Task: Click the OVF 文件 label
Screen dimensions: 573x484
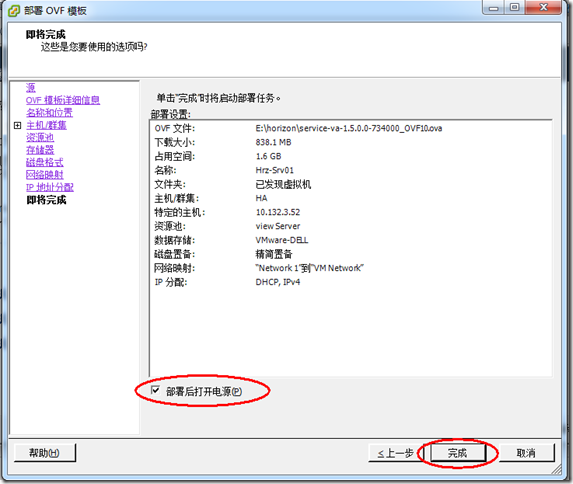Action: (x=175, y=128)
